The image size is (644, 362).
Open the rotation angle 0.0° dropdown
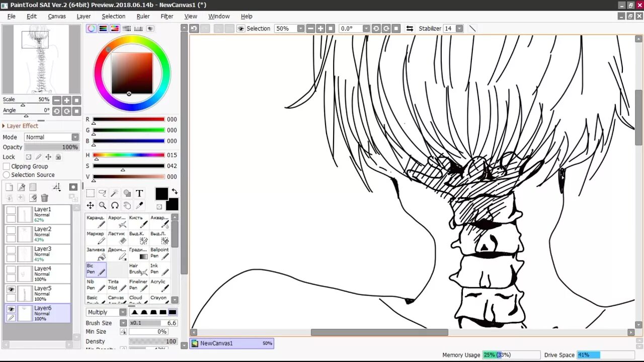tap(366, 29)
